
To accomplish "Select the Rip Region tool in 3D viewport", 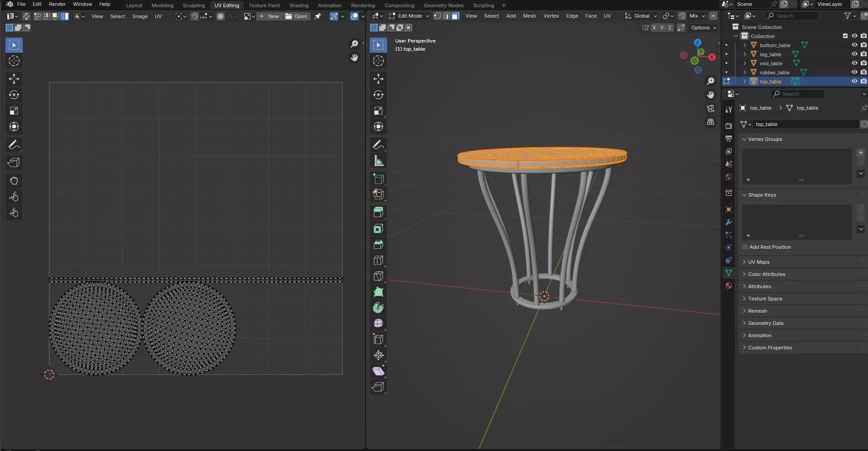I will point(378,387).
